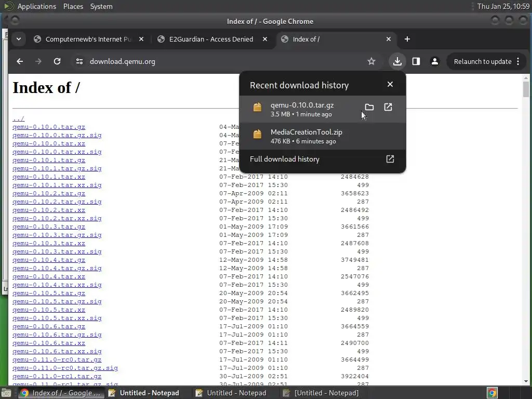Click the scroll down arrow of the page
The image size is (532, 399).
tap(526, 381)
